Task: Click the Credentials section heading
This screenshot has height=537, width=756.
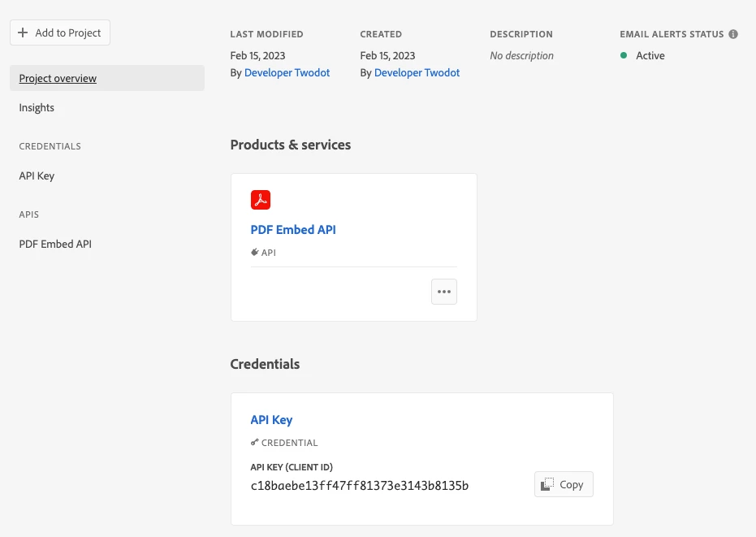Action: click(265, 364)
